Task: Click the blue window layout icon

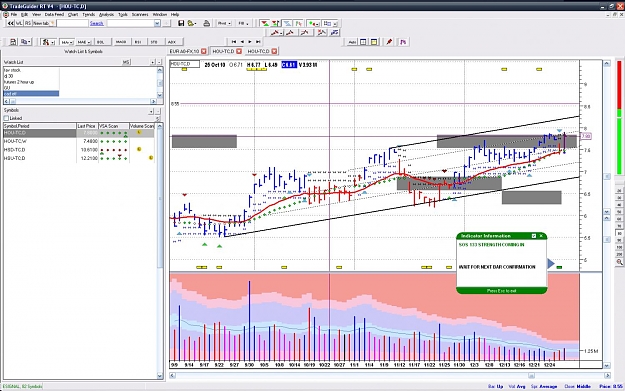Action: (x=363, y=42)
